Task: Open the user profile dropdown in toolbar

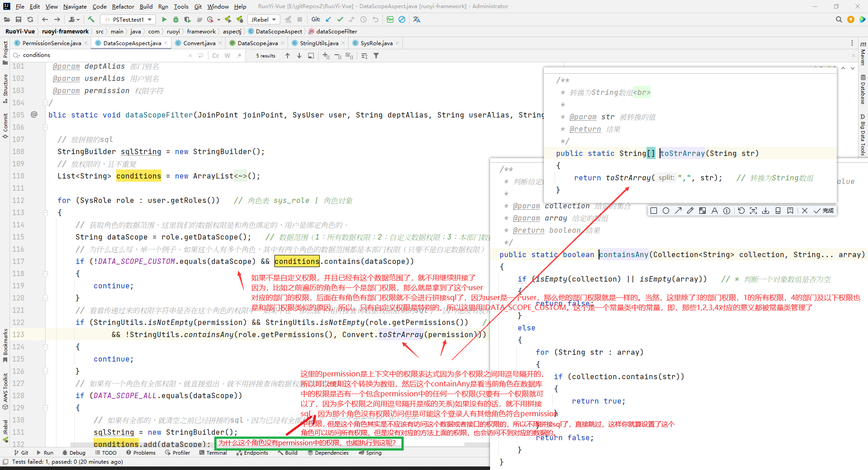Action: click(74, 19)
